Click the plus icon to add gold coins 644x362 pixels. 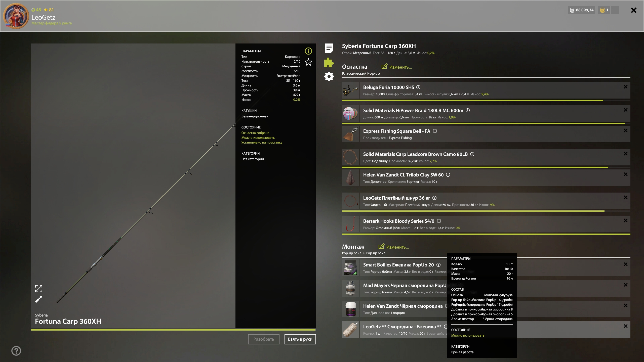coord(615,10)
